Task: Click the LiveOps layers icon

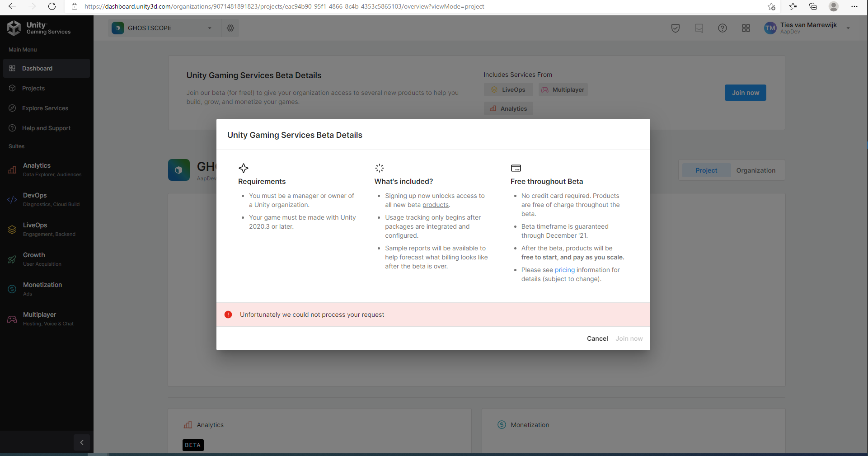Action: (x=12, y=230)
